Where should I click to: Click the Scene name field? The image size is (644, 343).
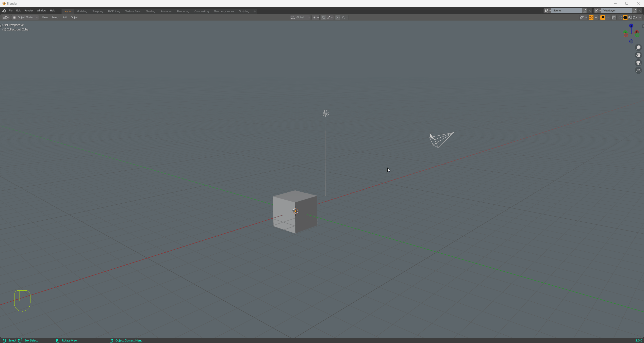(566, 11)
